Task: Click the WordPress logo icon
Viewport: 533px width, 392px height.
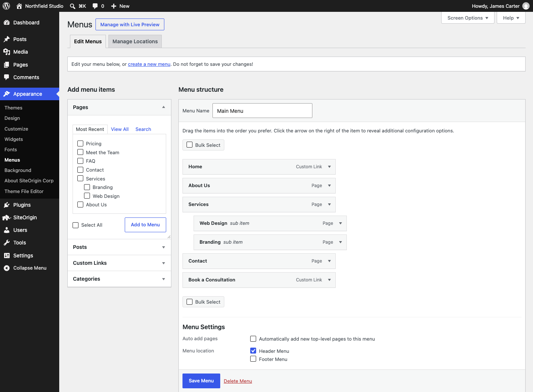Action: point(6,6)
